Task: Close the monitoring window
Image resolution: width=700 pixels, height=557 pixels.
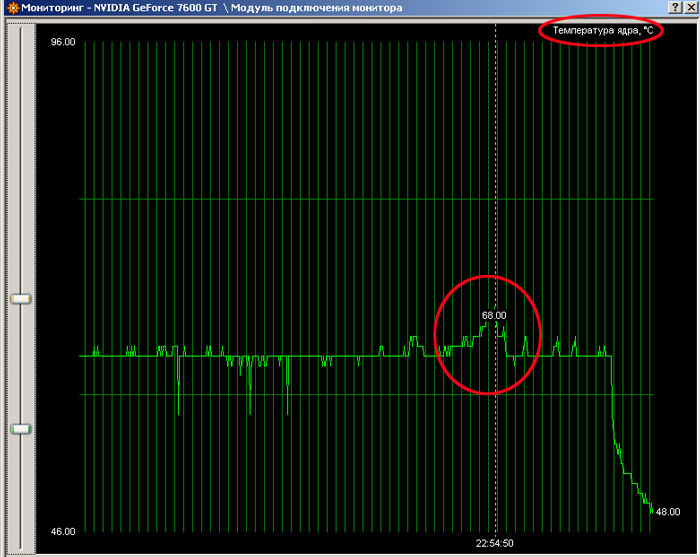Action: point(690,8)
